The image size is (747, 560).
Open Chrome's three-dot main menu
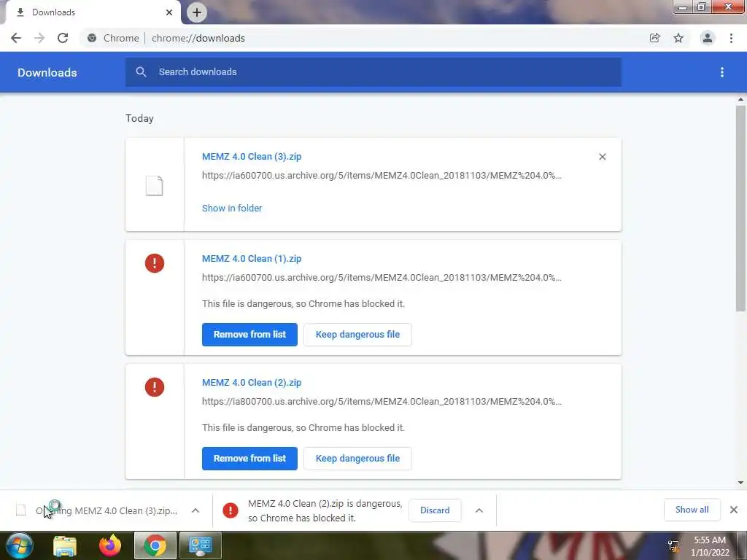(x=731, y=38)
